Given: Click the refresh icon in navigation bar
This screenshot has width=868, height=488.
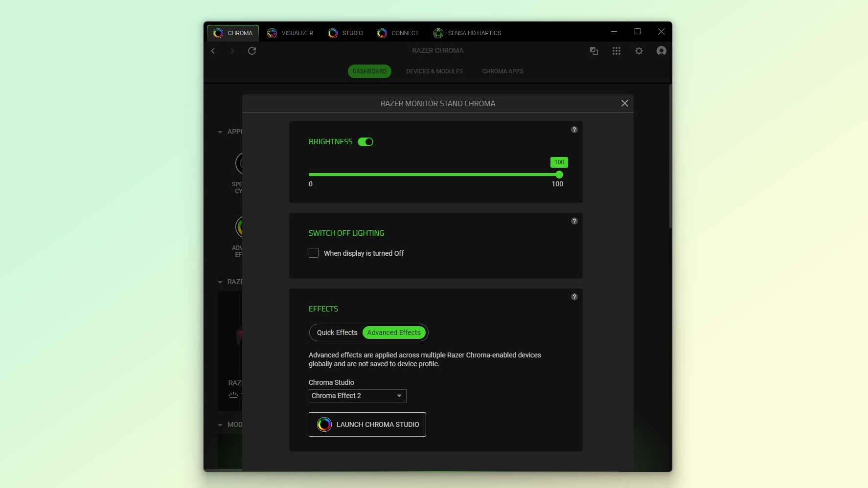Looking at the screenshot, I should point(252,51).
